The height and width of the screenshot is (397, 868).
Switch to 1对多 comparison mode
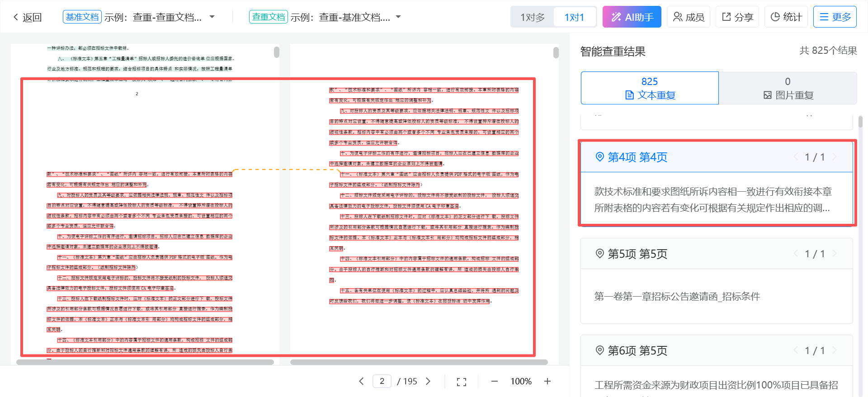tap(533, 17)
